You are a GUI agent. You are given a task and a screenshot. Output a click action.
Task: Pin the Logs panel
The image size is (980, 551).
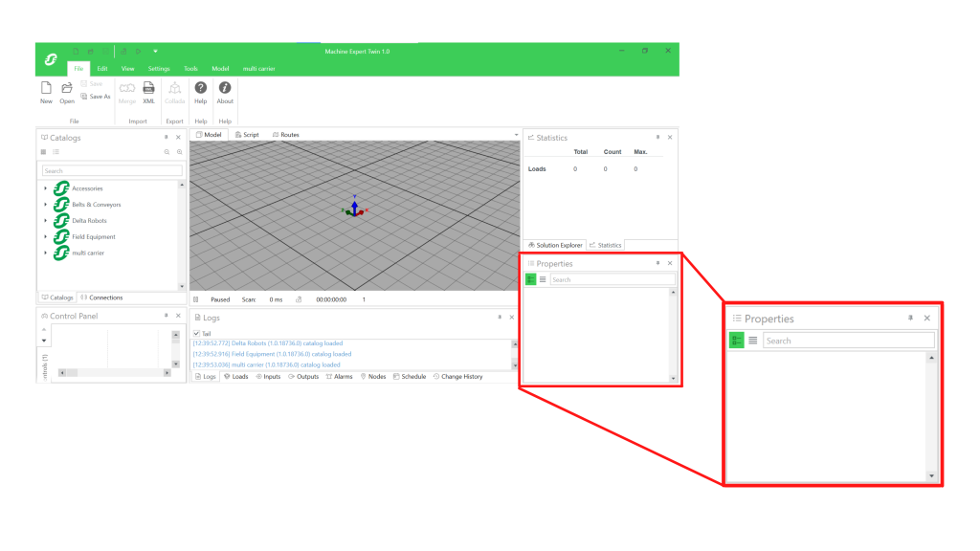[x=500, y=318]
